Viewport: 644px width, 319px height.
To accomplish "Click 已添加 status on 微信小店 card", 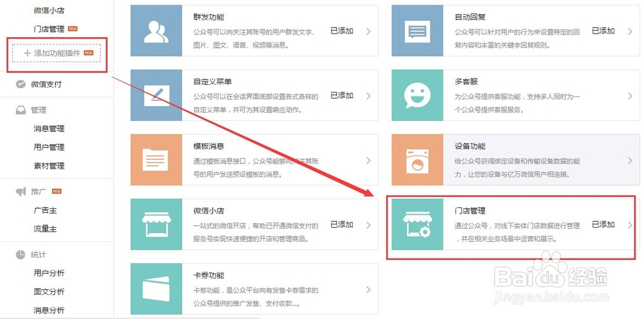I will pos(342,224).
